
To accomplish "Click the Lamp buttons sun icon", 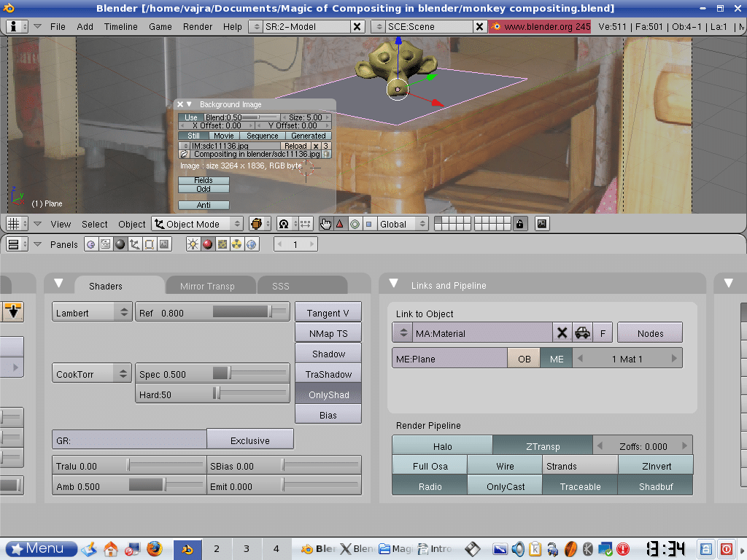I will (193, 244).
